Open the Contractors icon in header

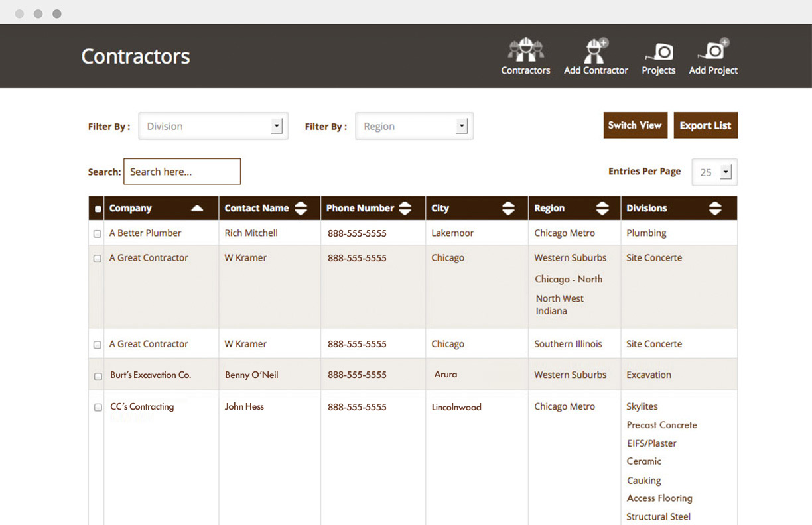click(525, 50)
